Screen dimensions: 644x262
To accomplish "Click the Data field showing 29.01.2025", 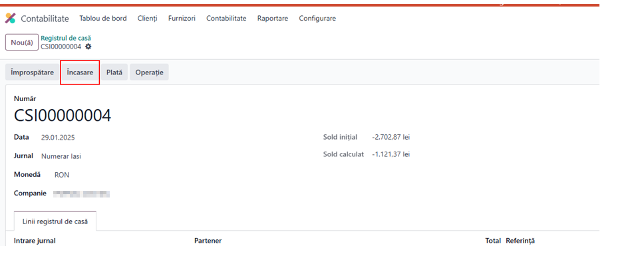I will (58, 138).
